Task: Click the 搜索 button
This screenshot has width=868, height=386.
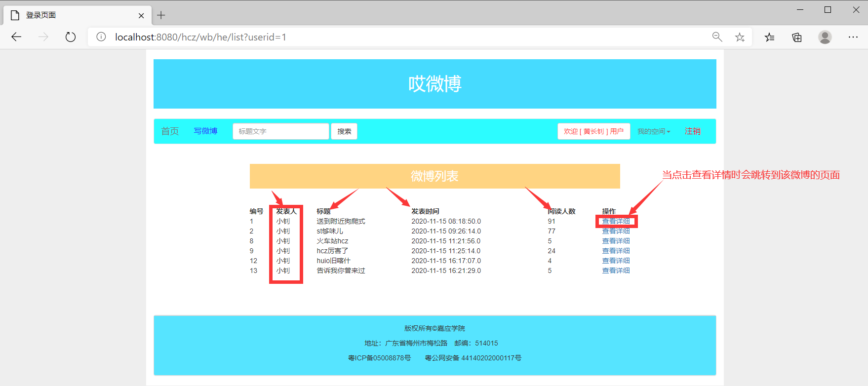Action: 344,131
